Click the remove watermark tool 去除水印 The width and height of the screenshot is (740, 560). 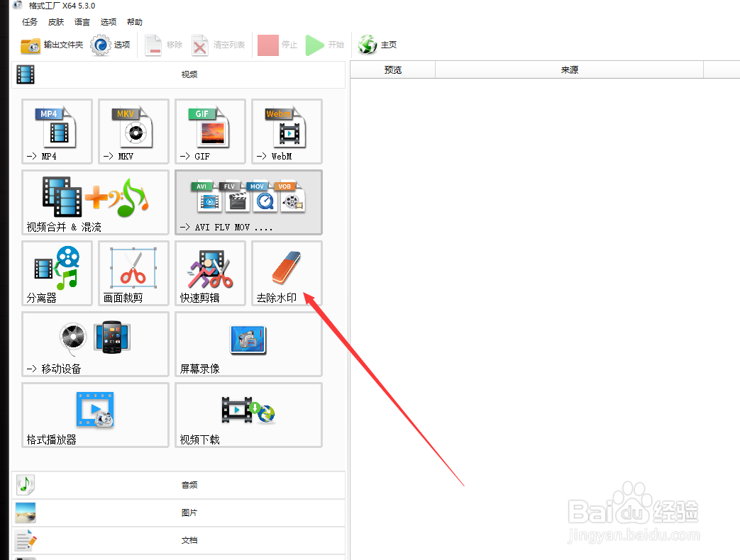(287, 274)
